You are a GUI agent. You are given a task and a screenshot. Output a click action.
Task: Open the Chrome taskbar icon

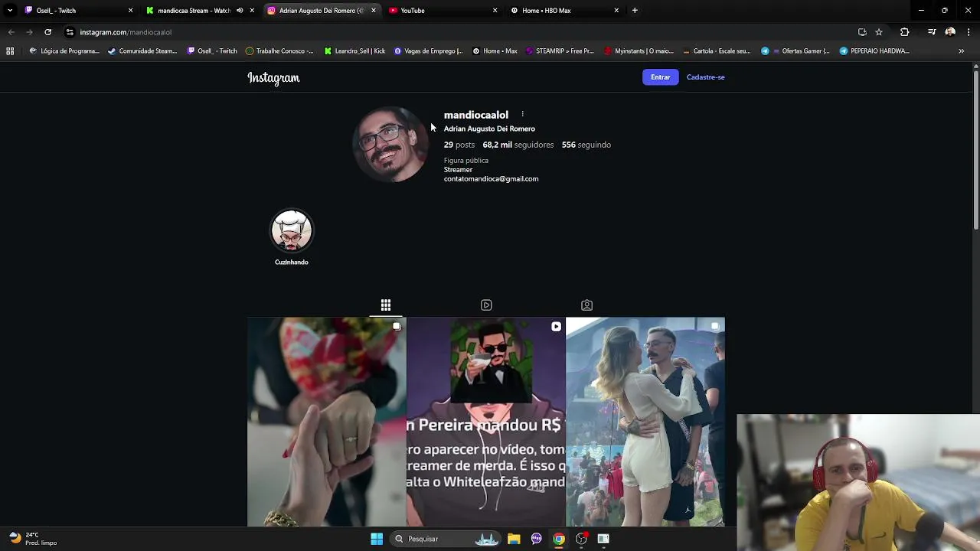(559, 539)
